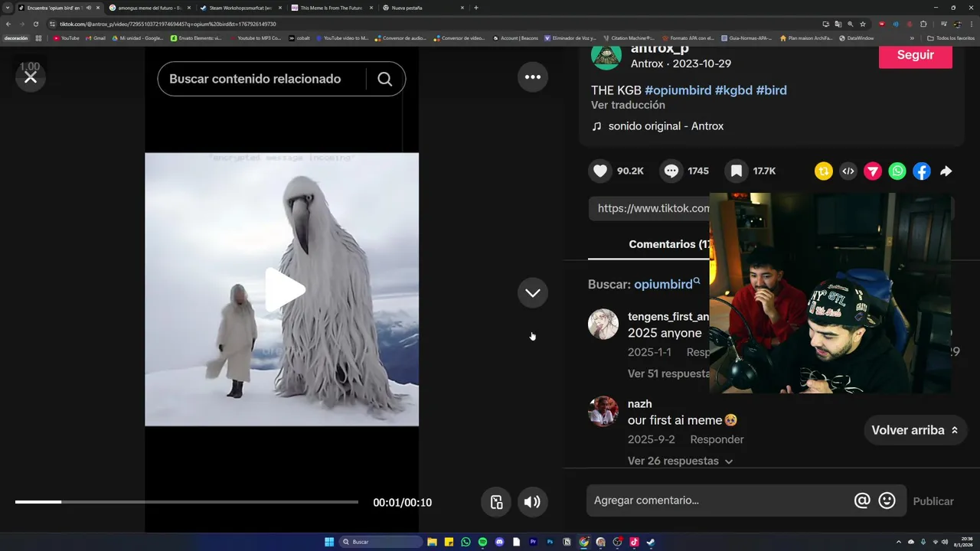Open Windows Start menu
The width and height of the screenshot is (980, 551).
pyautogui.click(x=329, y=542)
